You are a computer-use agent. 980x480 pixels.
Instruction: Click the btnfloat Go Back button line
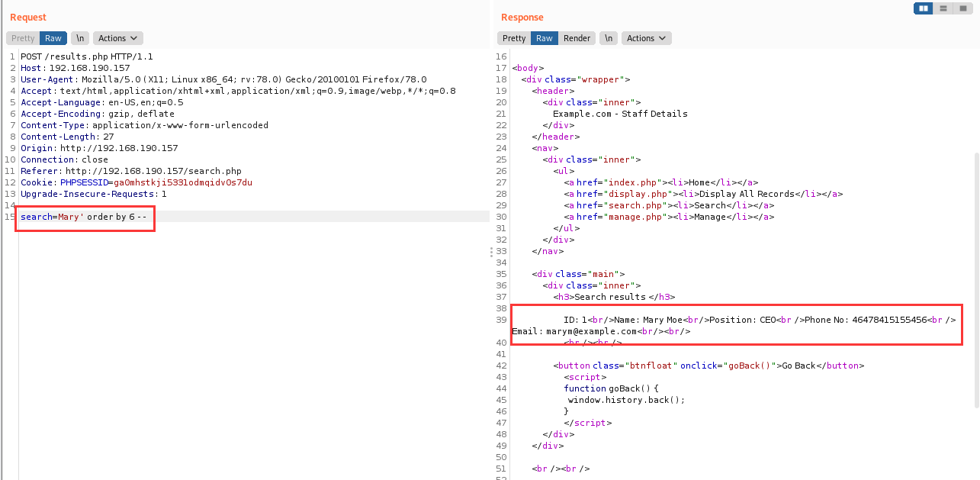click(708, 366)
